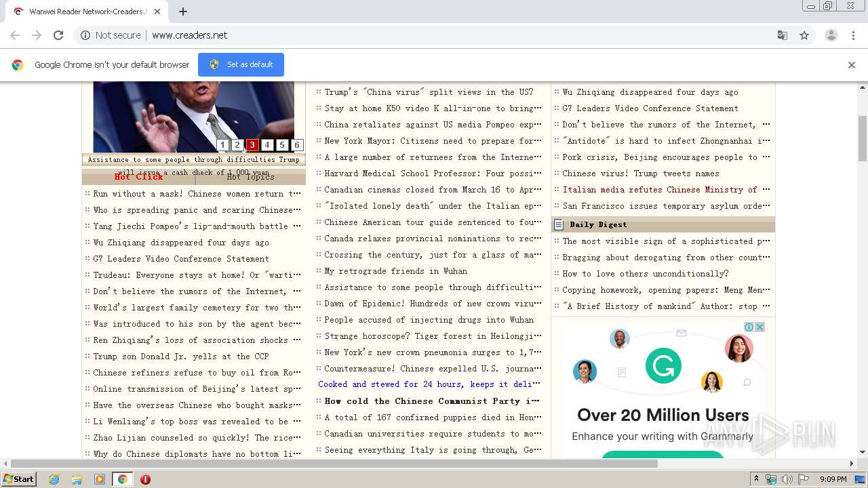Select slide number 6

coord(297,145)
